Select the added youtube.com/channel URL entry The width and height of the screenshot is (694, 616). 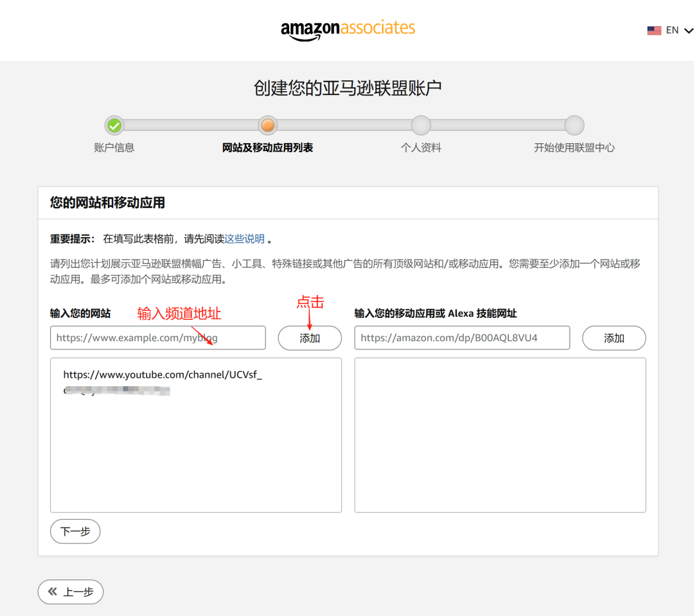[163, 382]
